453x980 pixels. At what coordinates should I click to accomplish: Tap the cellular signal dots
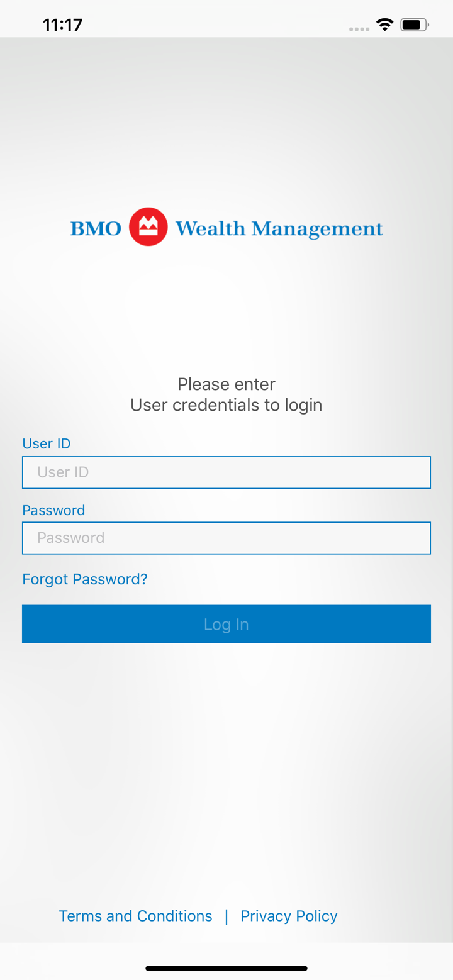pyautogui.click(x=359, y=29)
